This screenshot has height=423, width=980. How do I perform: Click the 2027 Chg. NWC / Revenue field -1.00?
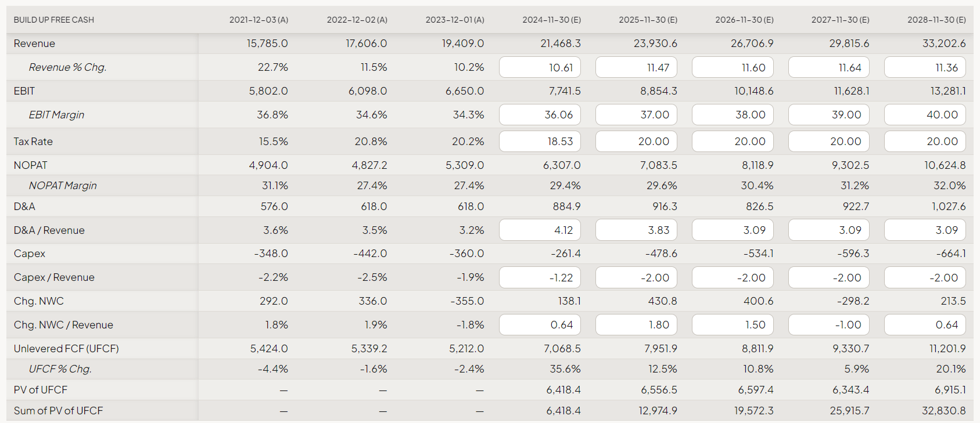click(829, 325)
